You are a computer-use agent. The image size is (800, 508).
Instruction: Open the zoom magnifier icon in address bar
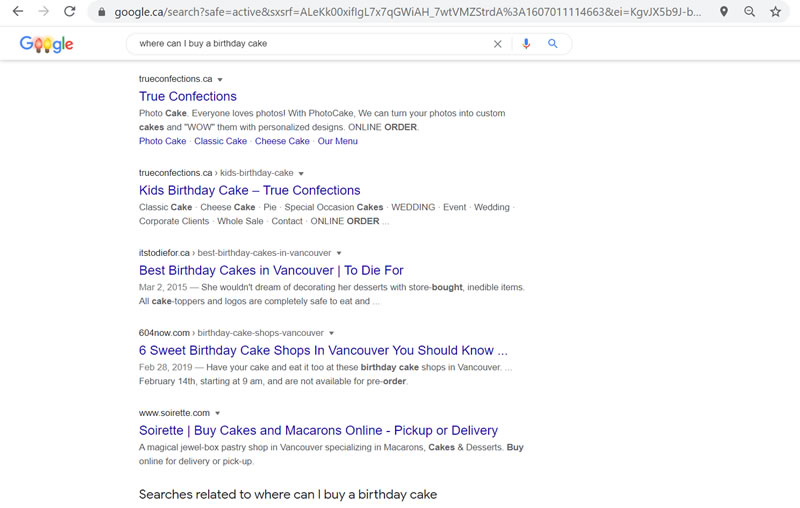tap(749, 11)
